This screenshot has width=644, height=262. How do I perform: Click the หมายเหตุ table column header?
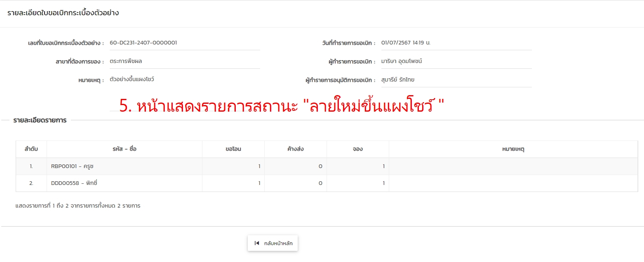coord(513,149)
